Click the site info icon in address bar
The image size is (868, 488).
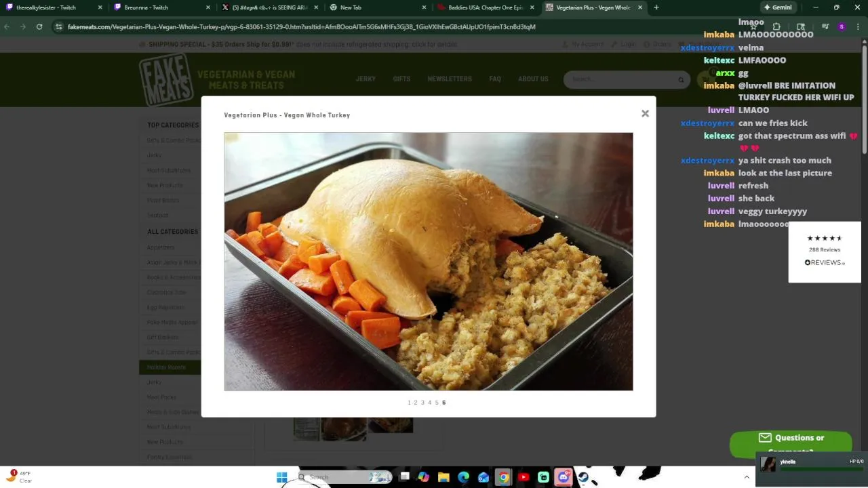pos(59,26)
